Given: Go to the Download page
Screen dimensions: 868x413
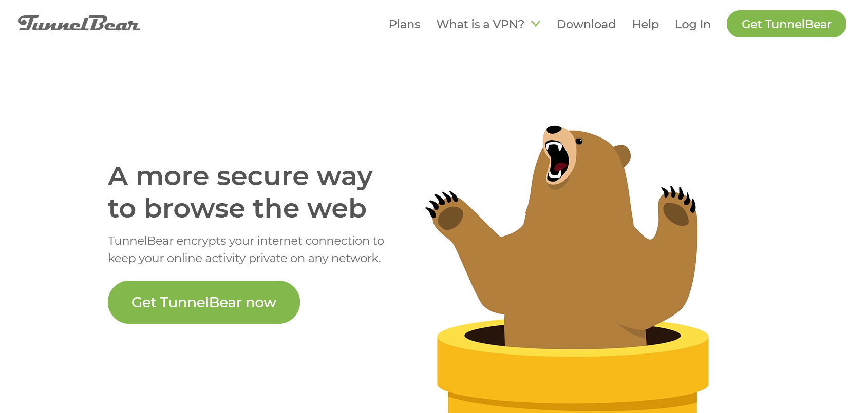Looking at the screenshot, I should (x=586, y=24).
